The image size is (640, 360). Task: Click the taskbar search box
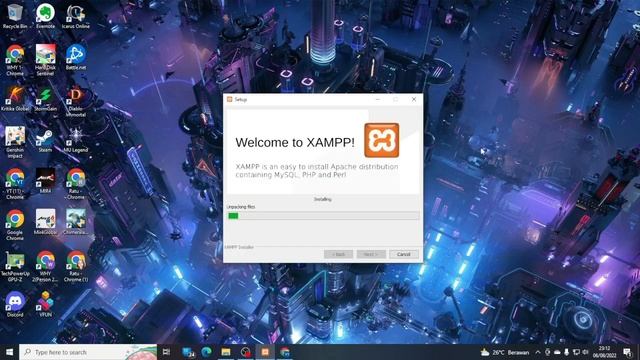[88, 352]
